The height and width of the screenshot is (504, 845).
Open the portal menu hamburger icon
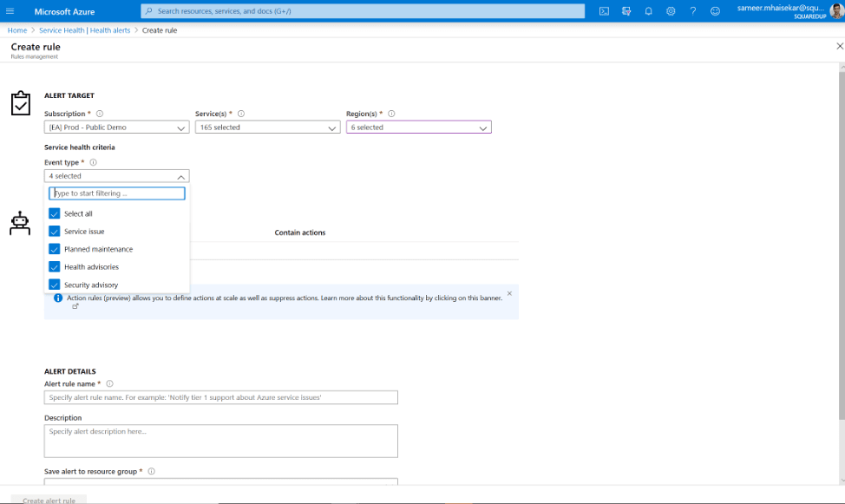(10, 10)
